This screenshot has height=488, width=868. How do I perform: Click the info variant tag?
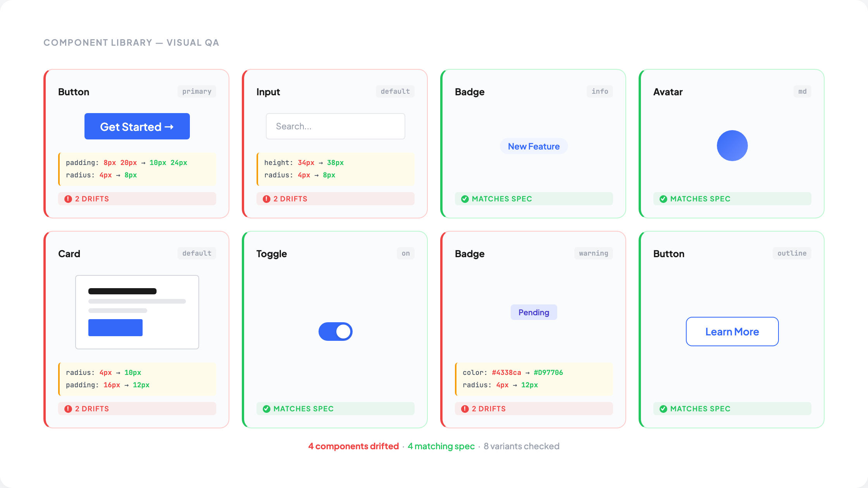click(x=600, y=91)
